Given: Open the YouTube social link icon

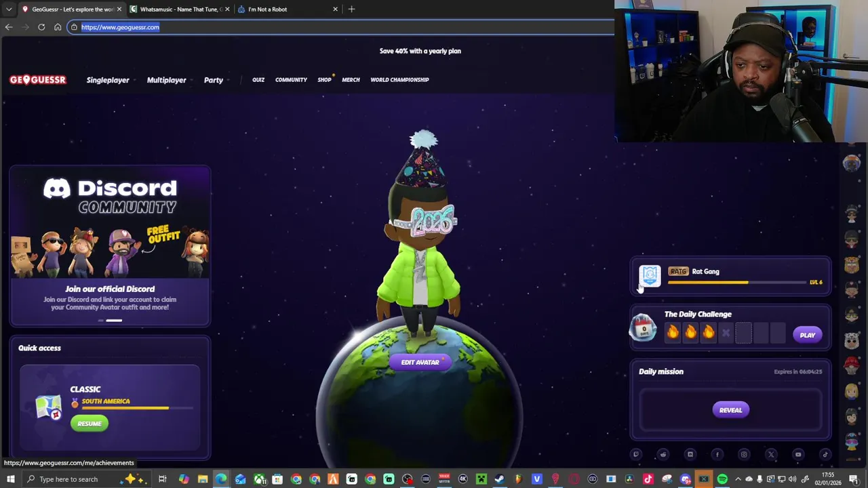Looking at the screenshot, I should [798, 455].
